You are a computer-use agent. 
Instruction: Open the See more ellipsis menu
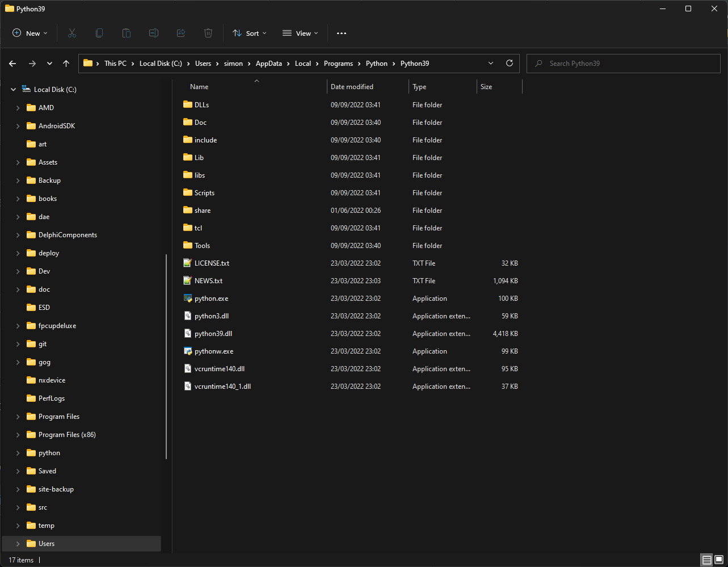coord(342,33)
